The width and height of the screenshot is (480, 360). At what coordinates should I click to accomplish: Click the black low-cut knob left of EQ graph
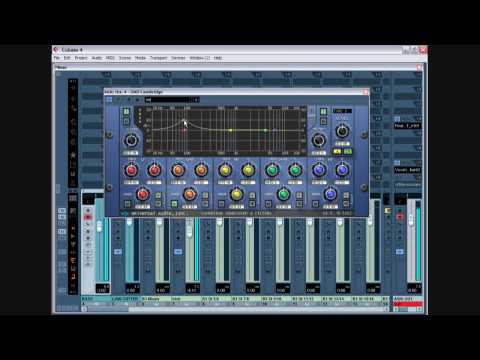point(131,140)
